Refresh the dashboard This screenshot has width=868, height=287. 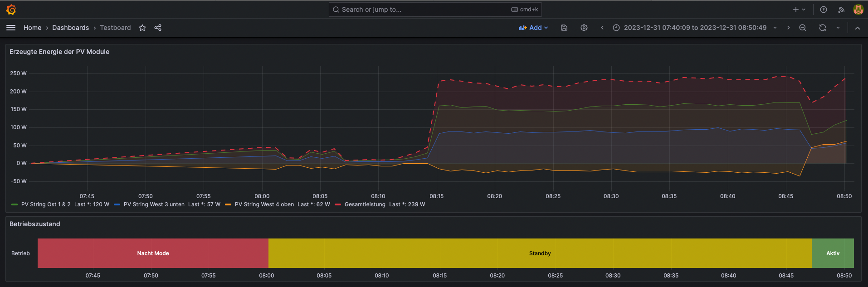[x=823, y=28]
